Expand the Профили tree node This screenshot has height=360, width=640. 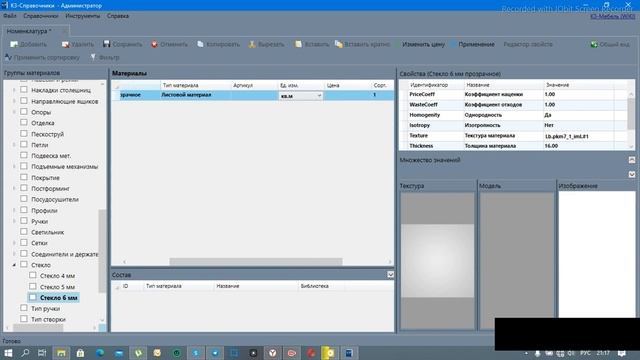point(14,210)
